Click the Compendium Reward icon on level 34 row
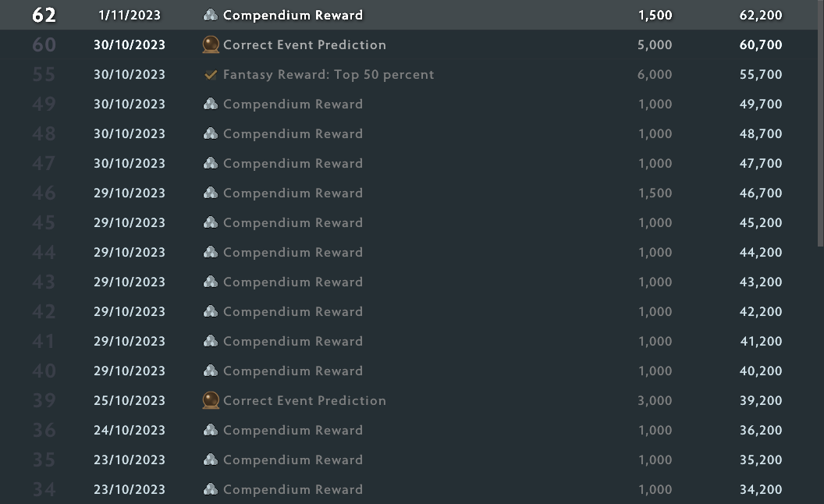Screen dimensions: 824x504 pos(210,489)
